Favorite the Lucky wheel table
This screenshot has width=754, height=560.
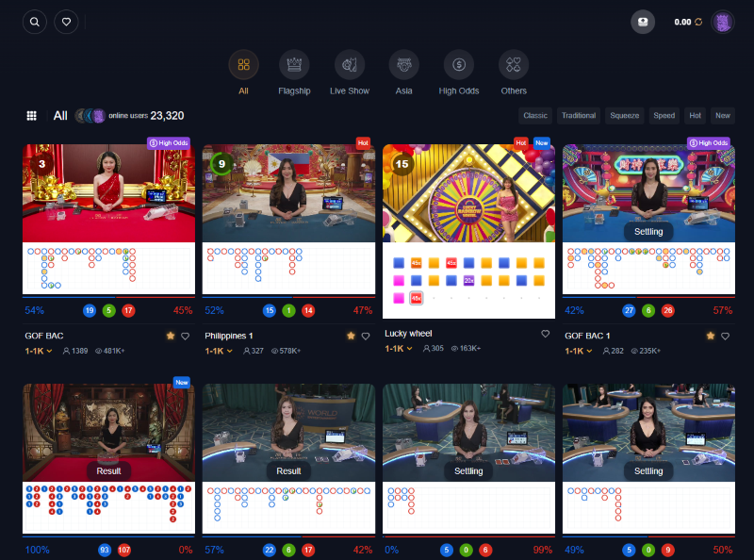point(545,333)
